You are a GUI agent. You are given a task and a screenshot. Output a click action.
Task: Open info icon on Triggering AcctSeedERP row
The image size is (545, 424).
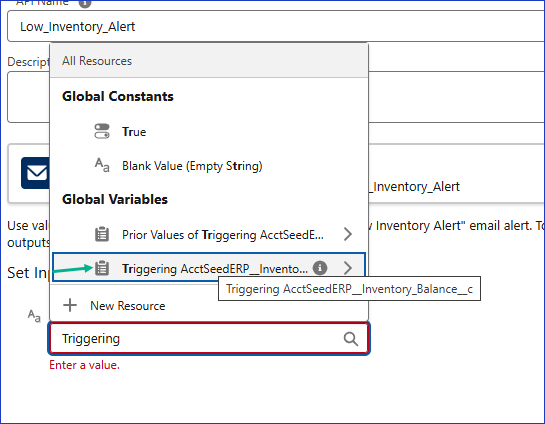[320, 268]
